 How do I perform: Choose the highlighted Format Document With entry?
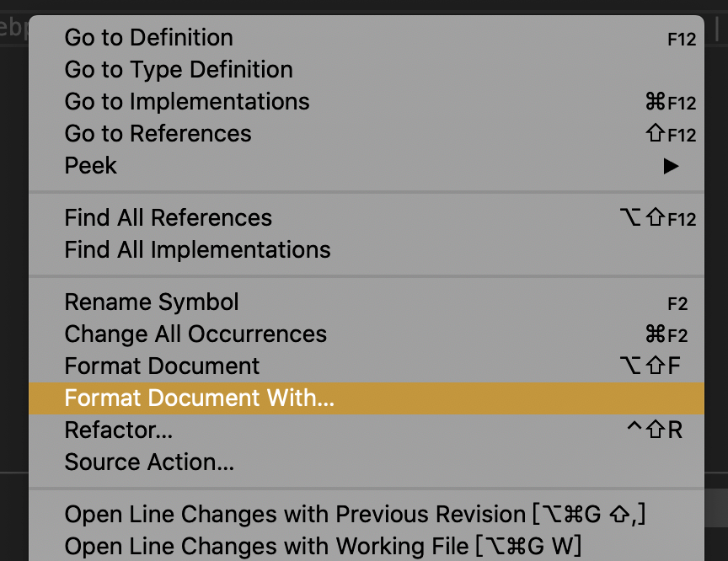pos(200,398)
